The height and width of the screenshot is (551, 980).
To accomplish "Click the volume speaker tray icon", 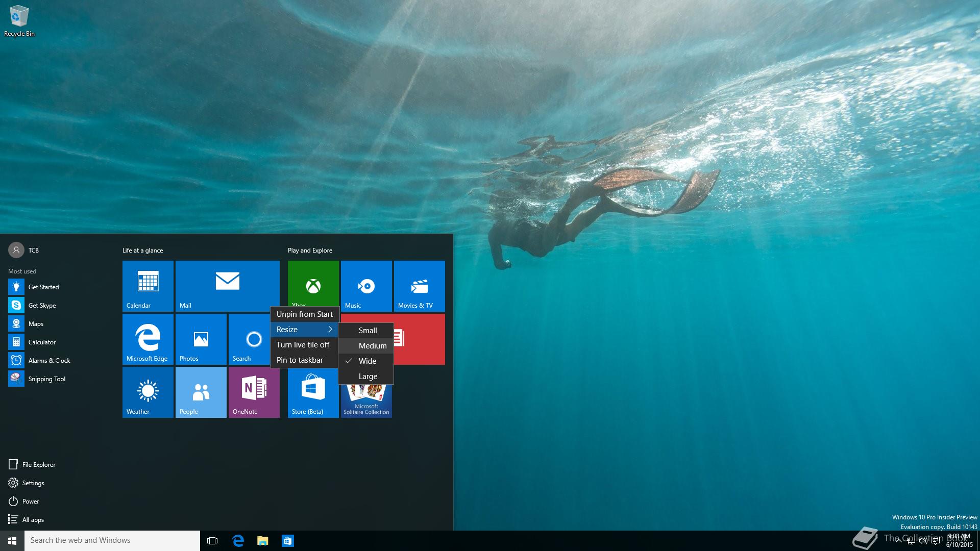I will point(923,541).
